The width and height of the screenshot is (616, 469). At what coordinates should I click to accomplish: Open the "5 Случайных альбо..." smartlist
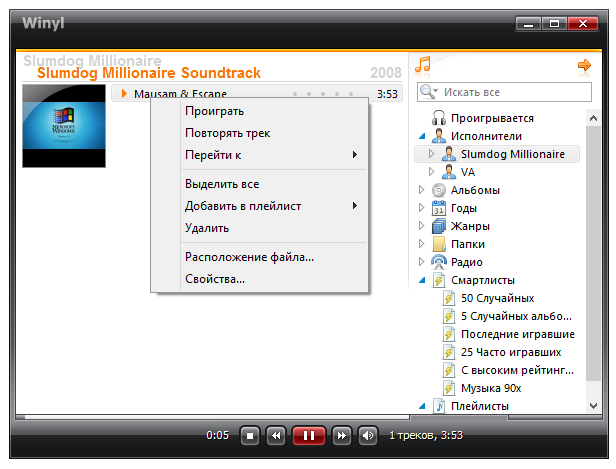516,316
